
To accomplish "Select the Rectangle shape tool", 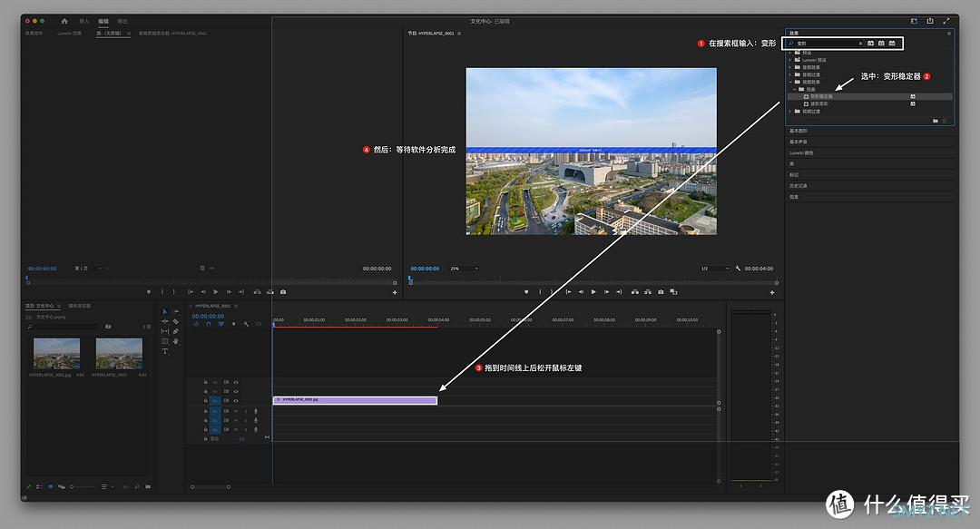I will click(165, 341).
